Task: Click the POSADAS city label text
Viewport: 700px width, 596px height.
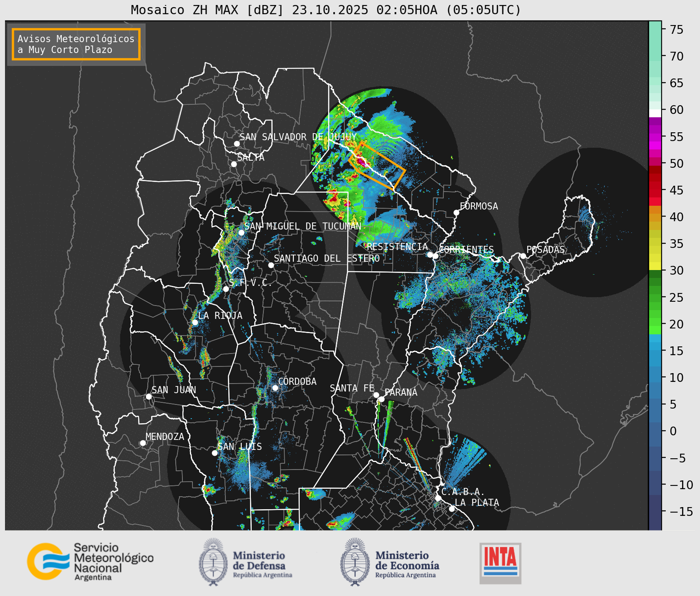Action: [x=546, y=250]
